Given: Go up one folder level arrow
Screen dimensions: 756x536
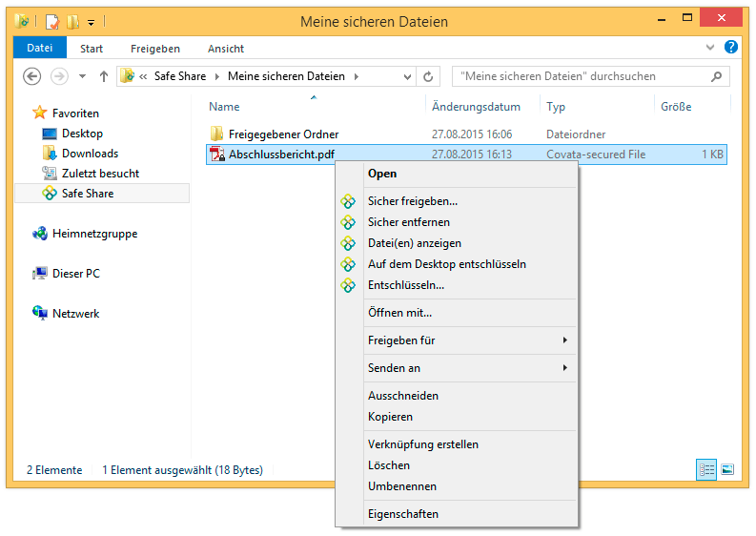Looking at the screenshot, I should click(x=104, y=76).
